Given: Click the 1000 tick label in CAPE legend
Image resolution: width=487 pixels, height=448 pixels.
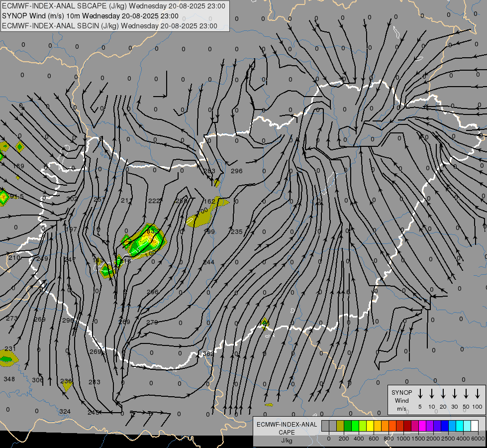Looking at the screenshot, I should pyautogui.click(x=403, y=439).
